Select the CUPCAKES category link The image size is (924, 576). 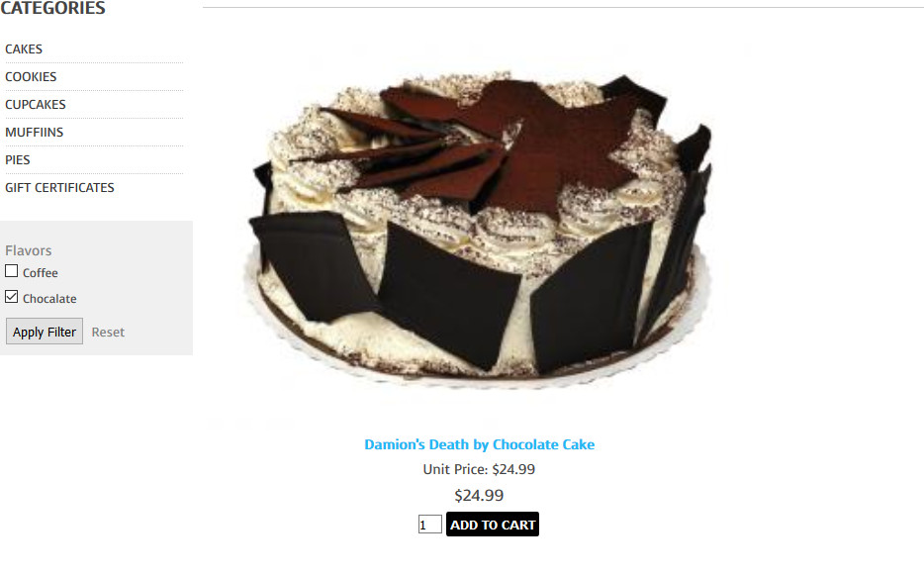click(x=36, y=104)
